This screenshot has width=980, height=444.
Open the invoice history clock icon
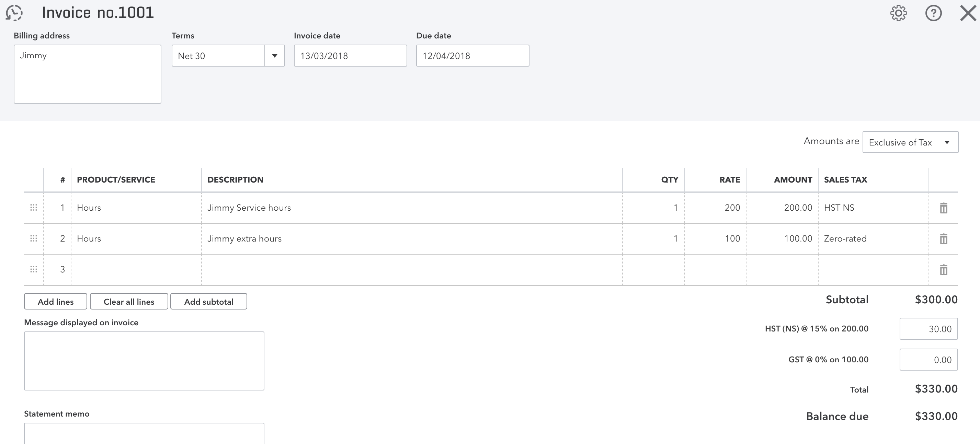tap(14, 13)
